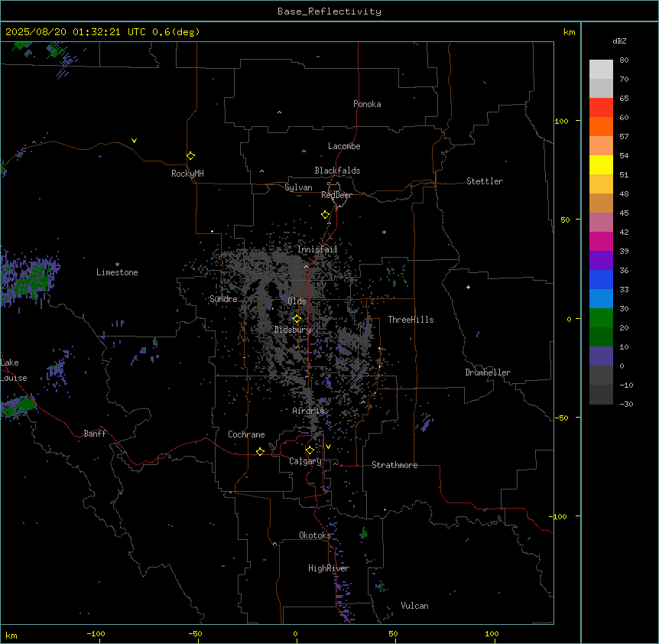Select the yellow diamond above the Calgary label

tap(310, 450)
